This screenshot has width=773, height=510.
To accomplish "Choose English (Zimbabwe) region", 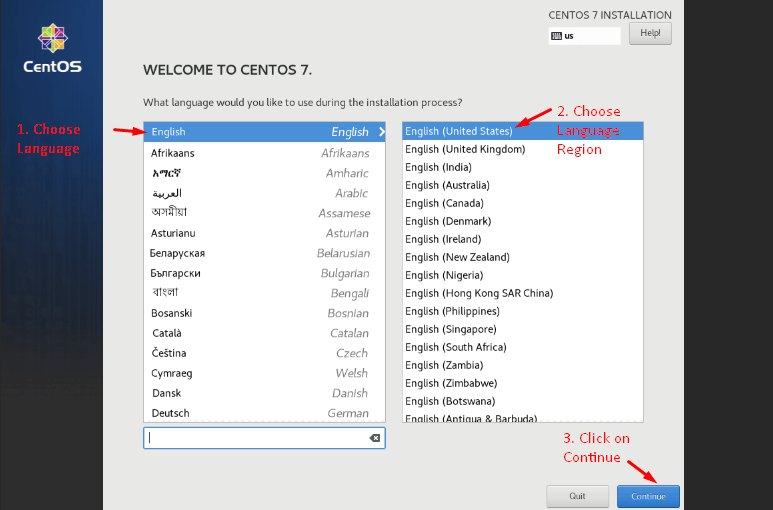I will [523, 383].
